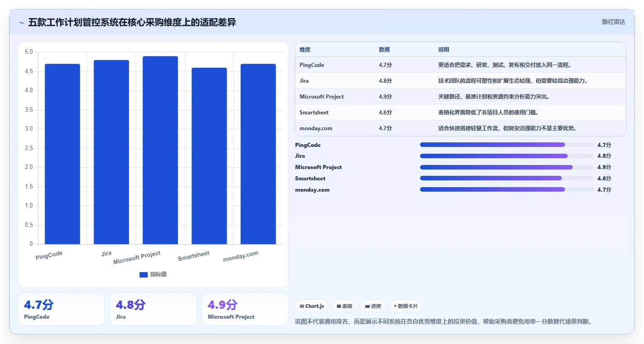Viewport: 644px width, 344px height.
Task: Click the monday.com bar in chart
Action: [258, 154]
